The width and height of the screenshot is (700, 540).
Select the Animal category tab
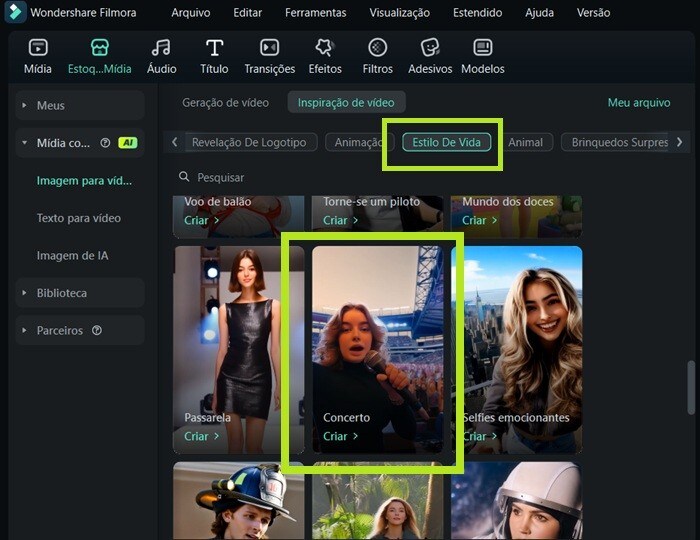click(x=525, y=142)
